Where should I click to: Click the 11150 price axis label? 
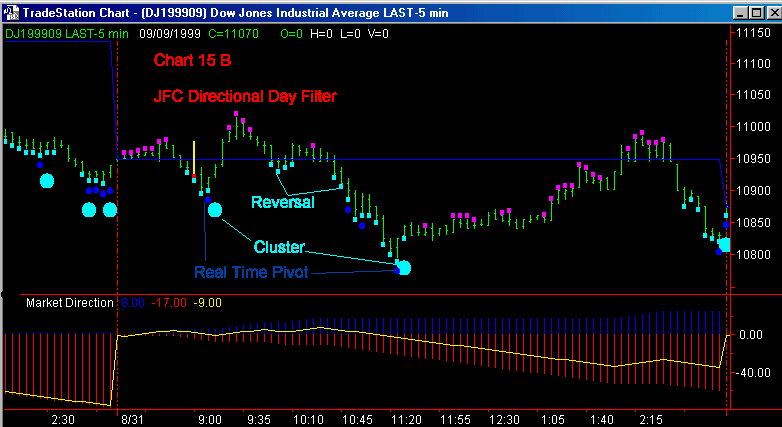[x=754, y=32]
